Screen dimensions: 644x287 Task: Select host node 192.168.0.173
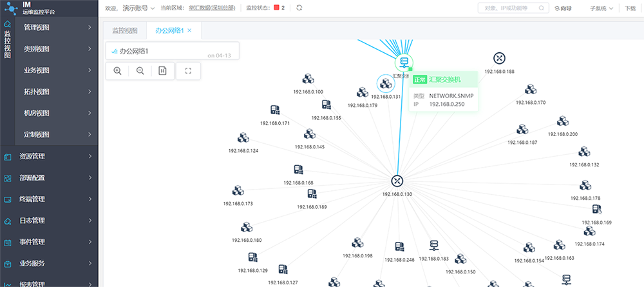(x=238, y=191)
